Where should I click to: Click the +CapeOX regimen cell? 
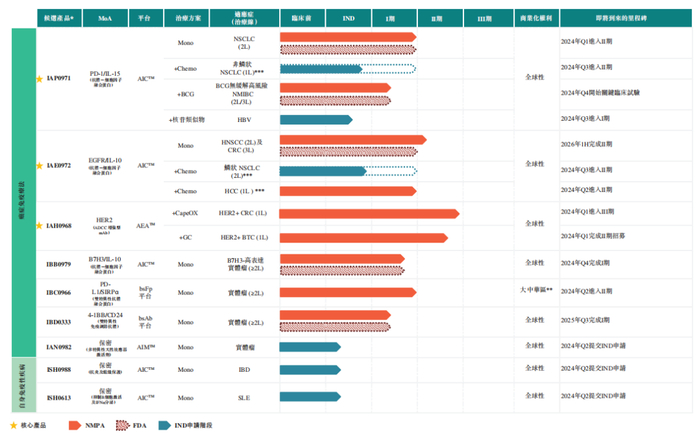(x=185, y=213)
